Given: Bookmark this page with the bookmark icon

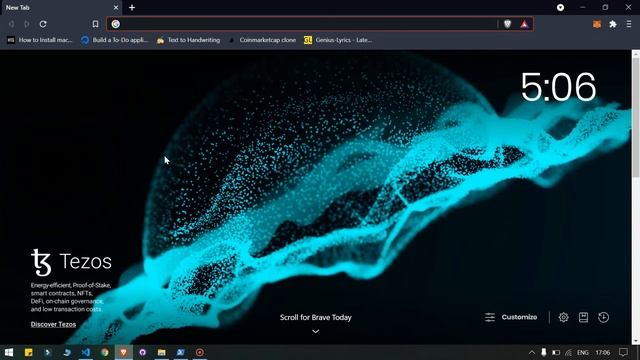Looking at the screenshot, I should [x=95, y=24].
